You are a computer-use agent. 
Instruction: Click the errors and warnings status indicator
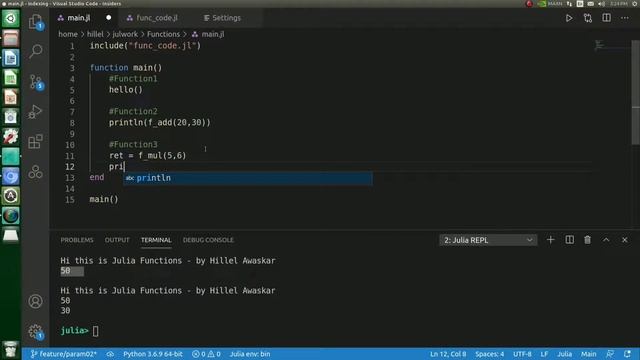click(x=206, y=354)
